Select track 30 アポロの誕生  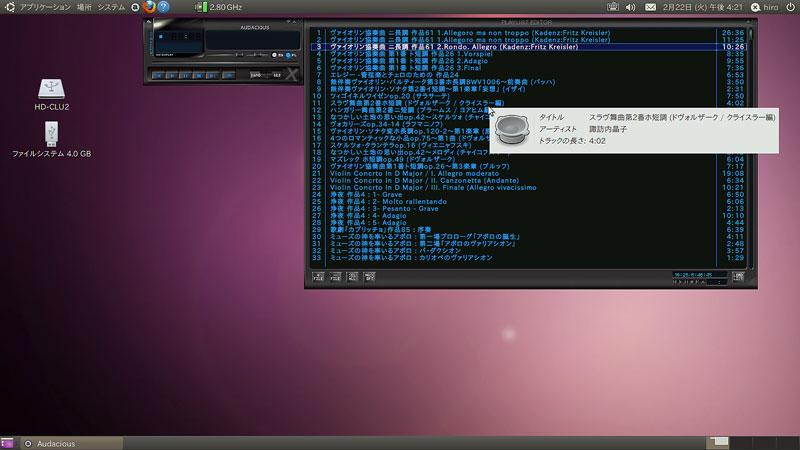[x=528, y=237]
